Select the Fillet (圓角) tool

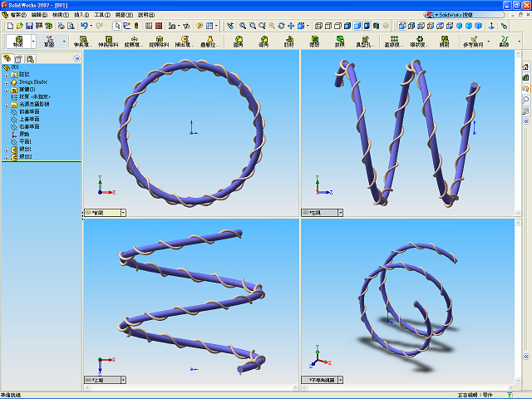239,42
